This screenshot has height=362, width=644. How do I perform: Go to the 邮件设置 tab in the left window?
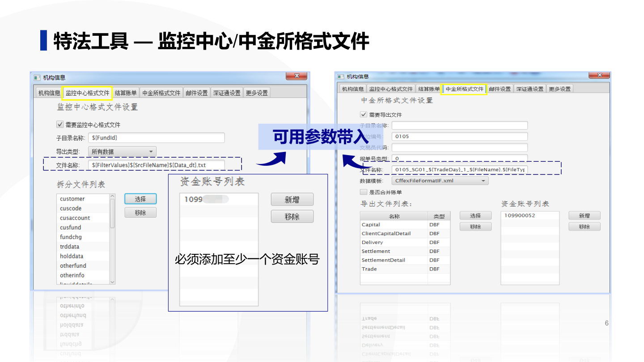197,93
